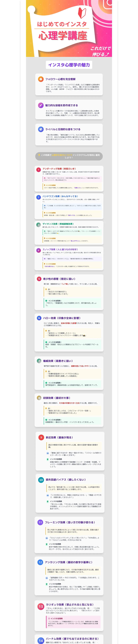The image size is (138, 644).
Task: Click the red number 1 badge for アンダードッグ効果
Action: (38, 170)
